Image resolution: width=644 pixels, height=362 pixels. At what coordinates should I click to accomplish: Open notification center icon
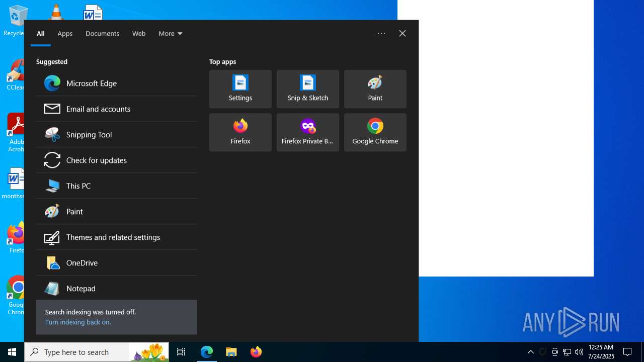pyautogui.click(x=627, y=352)
